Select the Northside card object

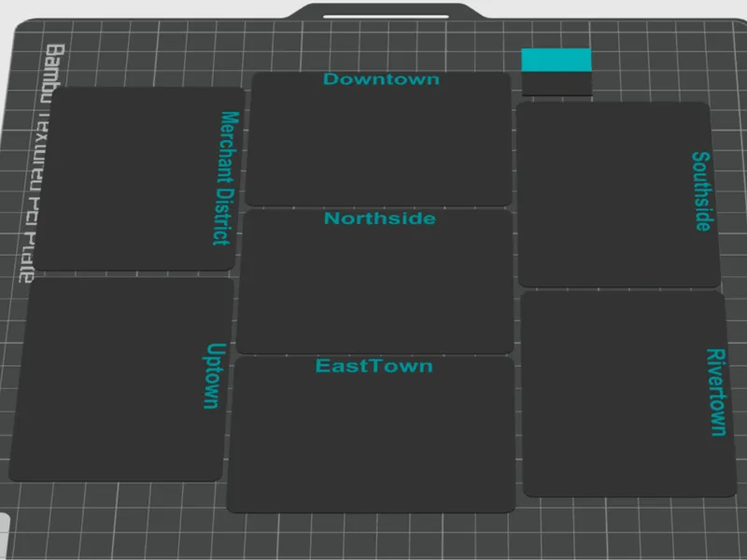coord(375,282)
